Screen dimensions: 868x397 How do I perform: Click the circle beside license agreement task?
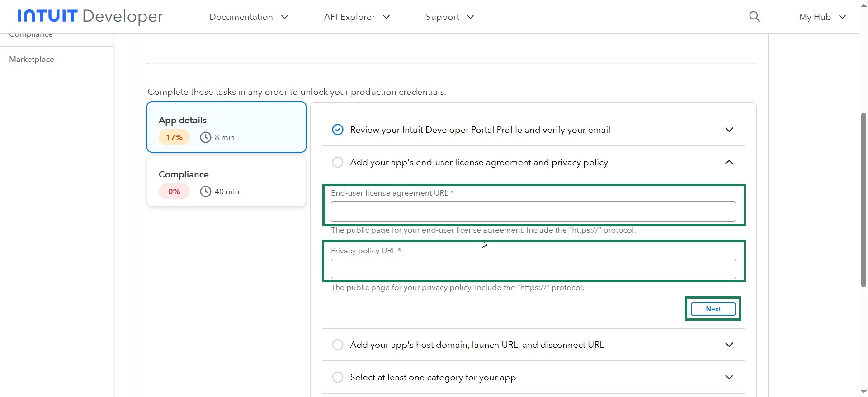[x=338, y=163]
